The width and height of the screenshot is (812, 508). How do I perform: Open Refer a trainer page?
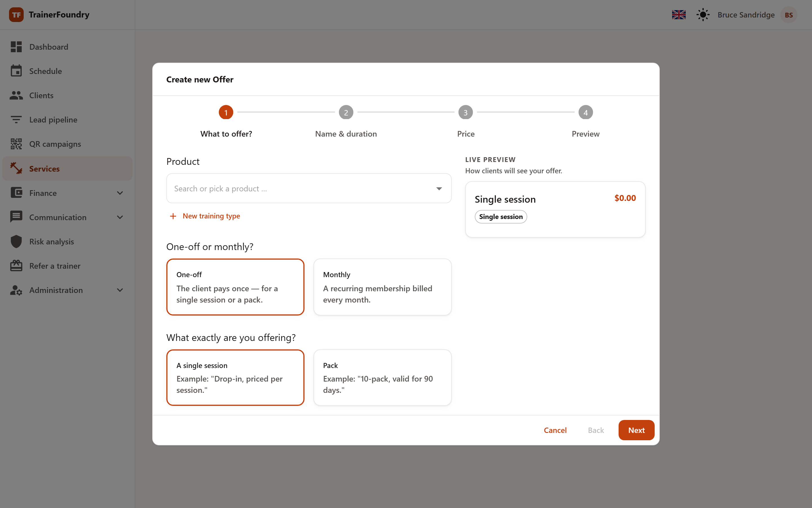coord(67,265)
